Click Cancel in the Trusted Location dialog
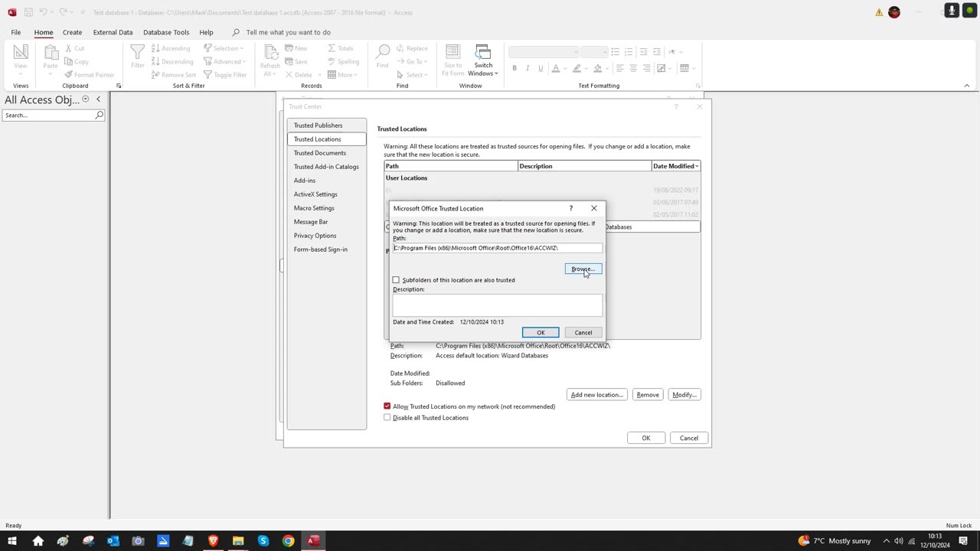 (x=583, y=332)
